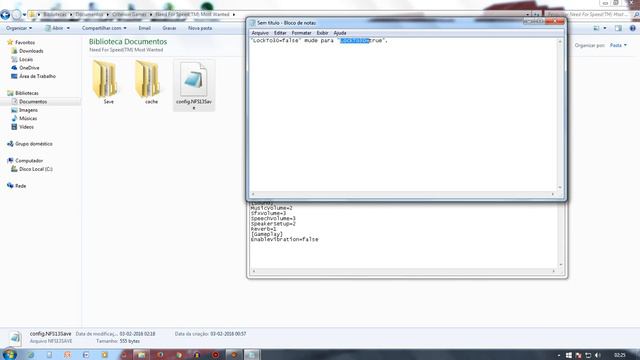Click back Notepad window's horizontal scrollbar
640x360 pixels.
[x=404, y=271]
